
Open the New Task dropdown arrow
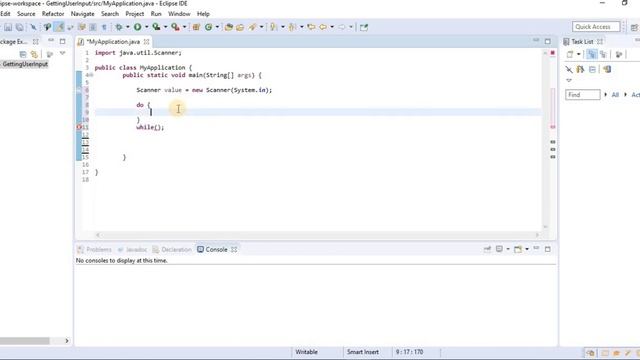click(x=578, y=54)
